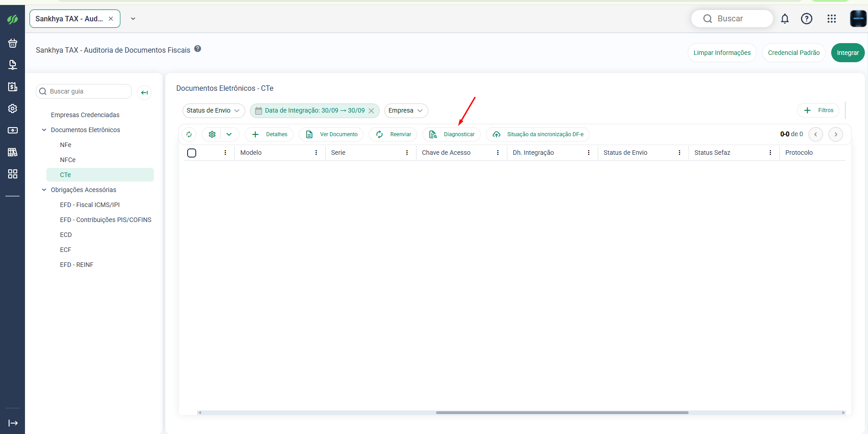
Task: Open the sidebar settings gear icon
Action: pyautogui.click(x=13, y=108)
